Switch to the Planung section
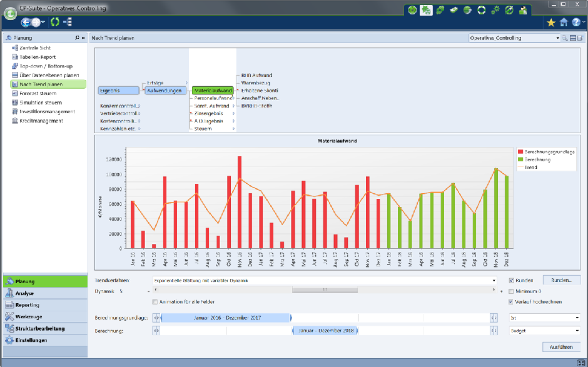This screenshot has height=367, width=588. click(46, 281)
